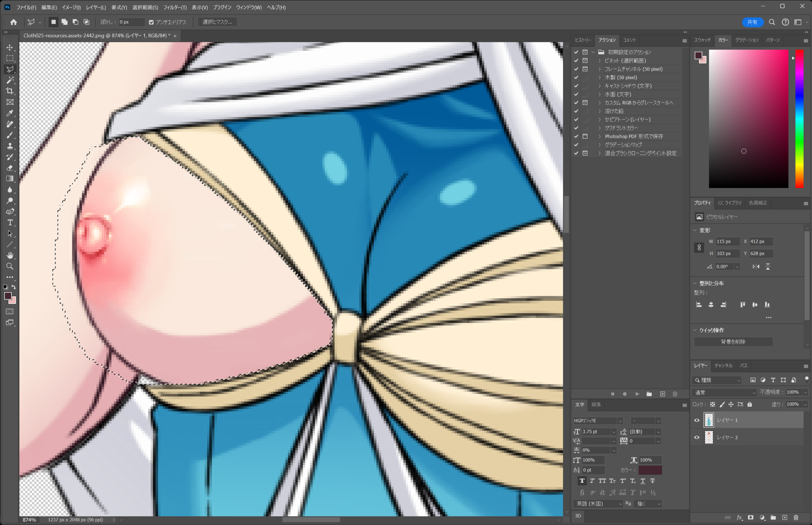812x525 pixels.
Task: Toggle checkmark for セピアトーン (レイヤー) action
Action: [x=576, y=120]
